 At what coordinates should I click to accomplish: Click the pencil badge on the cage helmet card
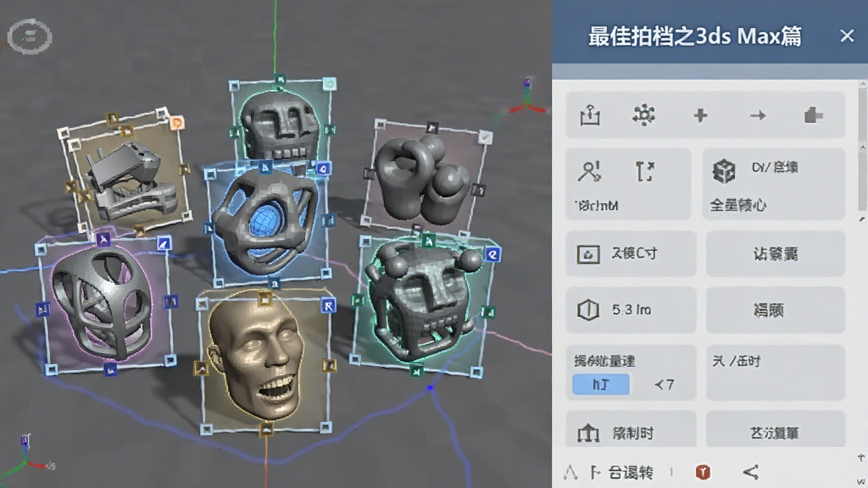tap(164, 243)
